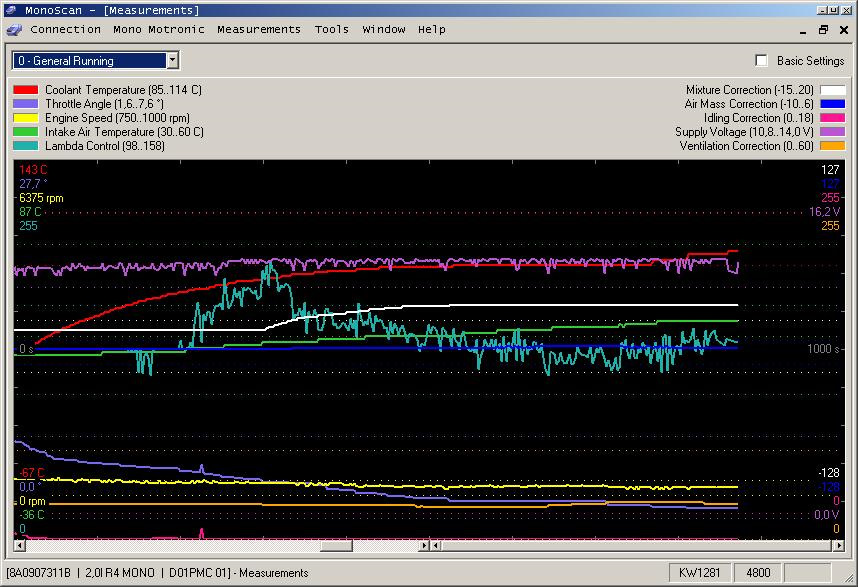Open the Measurements menu
The height and width of the screenshot is (587, 858).
pyautogui.click(x=259, y=30)
